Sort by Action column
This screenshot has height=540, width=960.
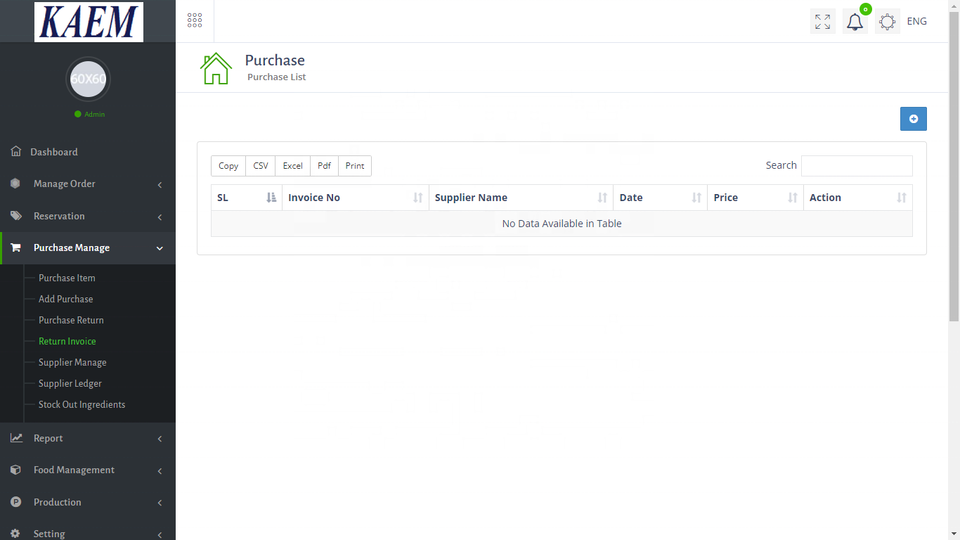[x=858, y=198]
